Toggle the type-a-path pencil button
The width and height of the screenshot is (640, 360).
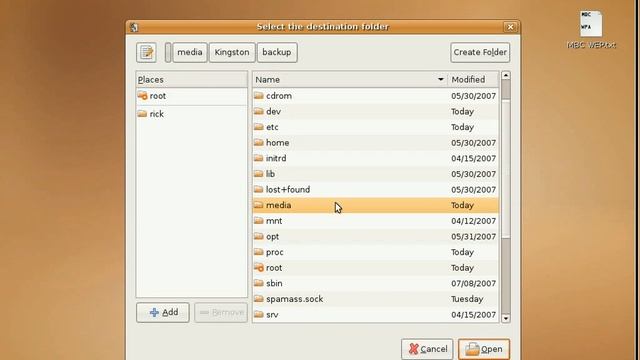146,52
